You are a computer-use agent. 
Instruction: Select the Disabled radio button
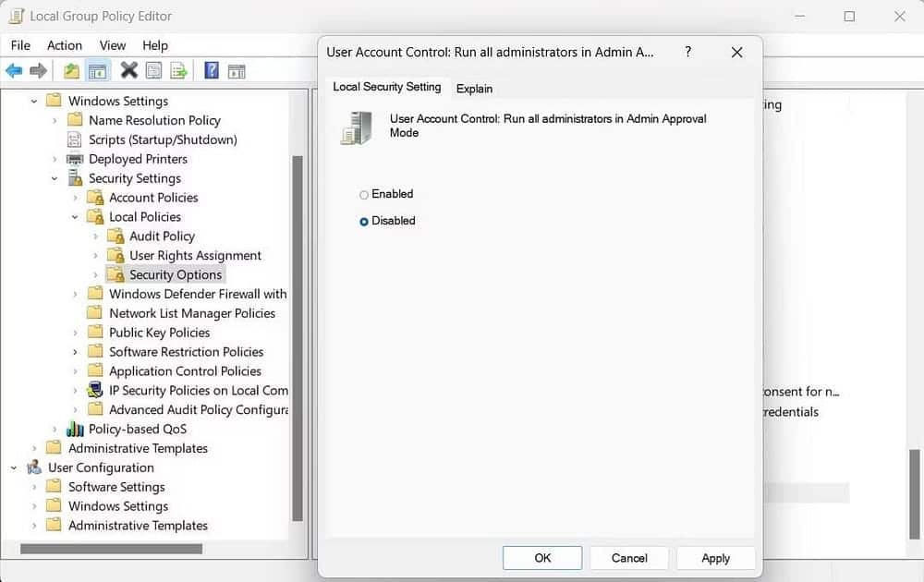tap(364, 221)
